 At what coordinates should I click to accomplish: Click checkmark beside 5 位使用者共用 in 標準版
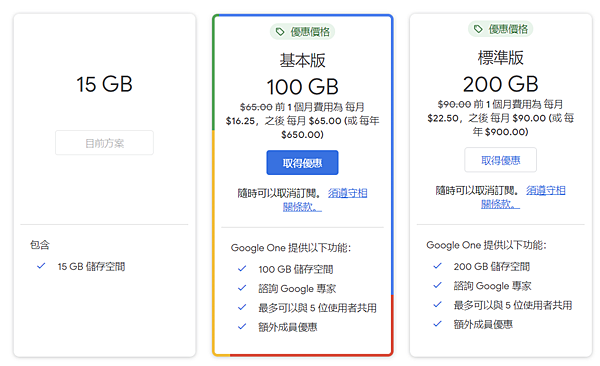[x=437, y=304]
